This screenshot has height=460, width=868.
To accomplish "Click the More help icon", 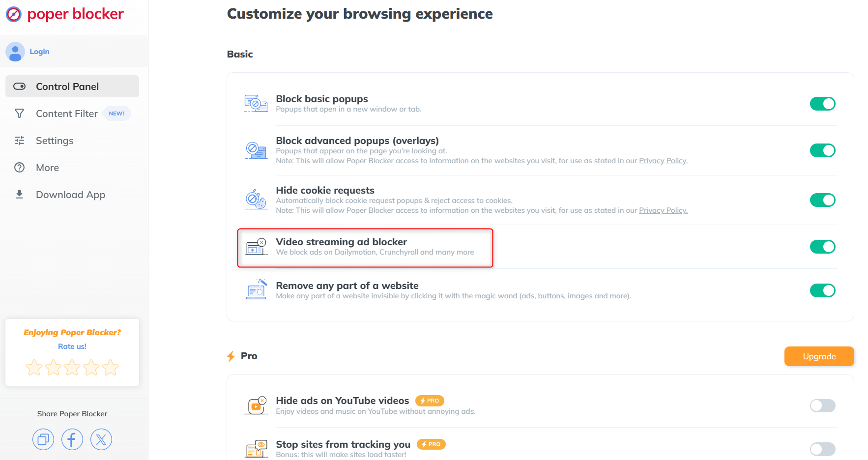I will 19,167.
